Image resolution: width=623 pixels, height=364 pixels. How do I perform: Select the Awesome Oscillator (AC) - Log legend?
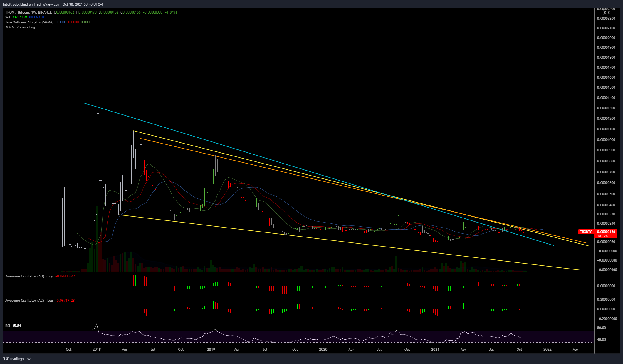[29, 301]
